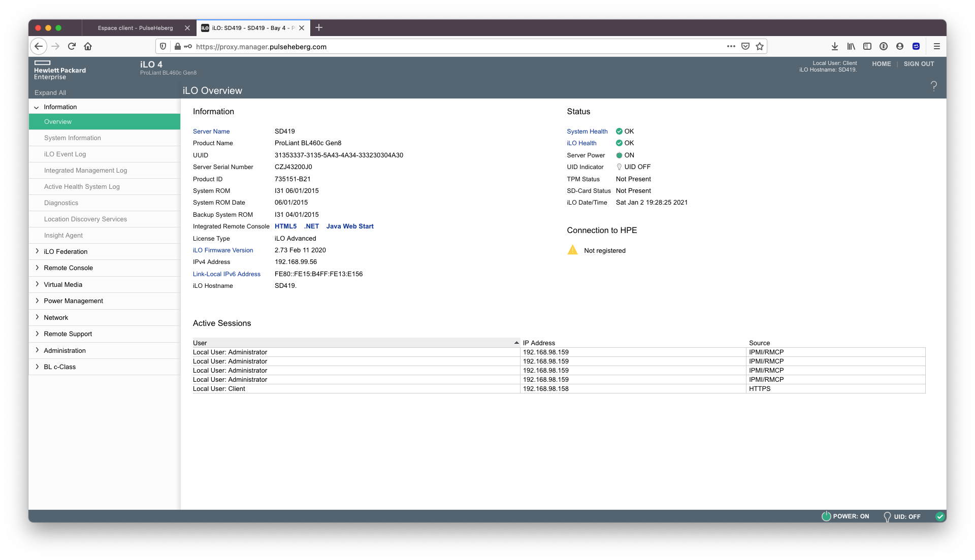Click the UID: OFF bulb icon
The height and width of the screenshot is (560, 975).
[x=887, y=516]
